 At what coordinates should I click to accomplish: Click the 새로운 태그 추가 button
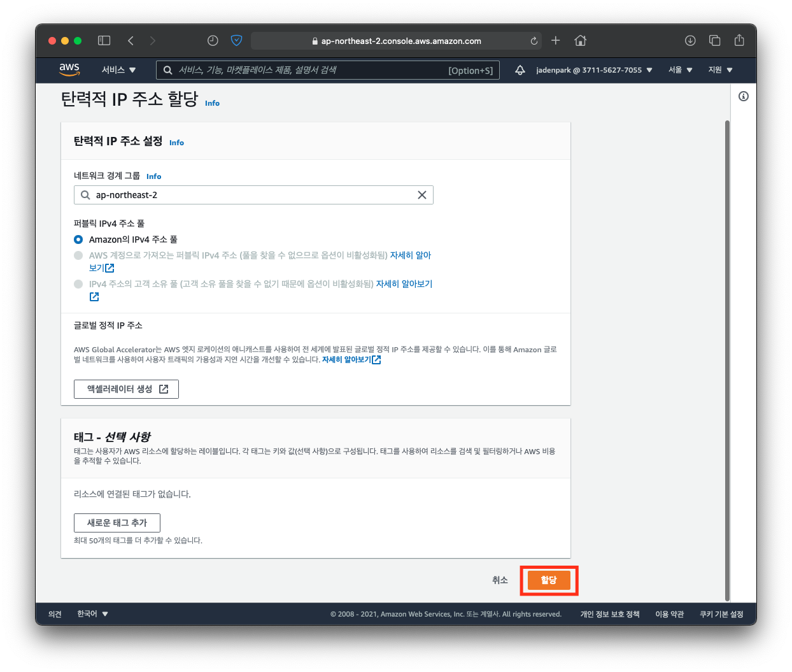117,523
